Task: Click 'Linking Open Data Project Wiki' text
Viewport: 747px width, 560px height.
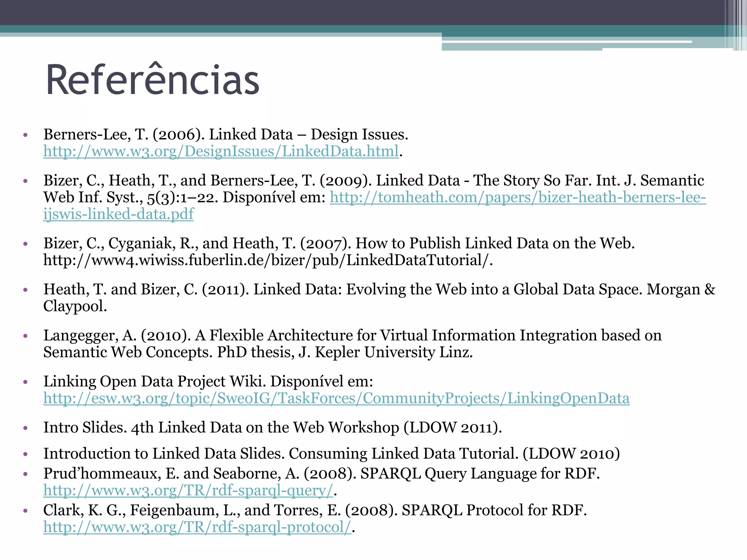Action: (x=155, y=381)
